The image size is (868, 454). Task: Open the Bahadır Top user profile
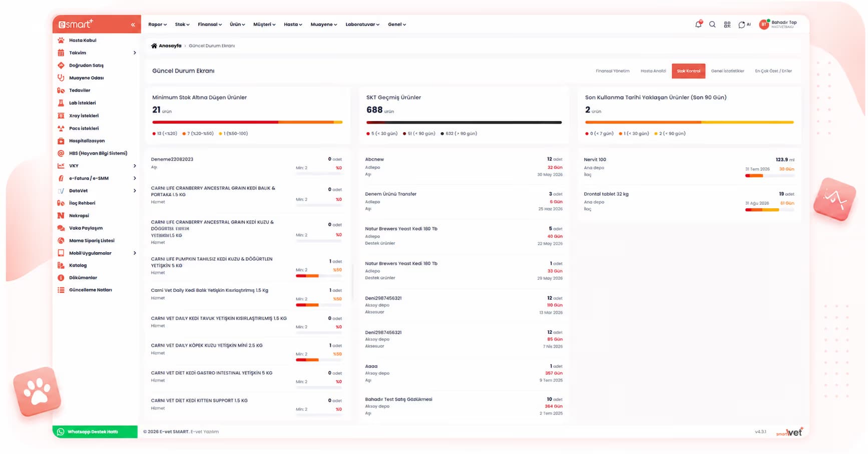(778, 24)
